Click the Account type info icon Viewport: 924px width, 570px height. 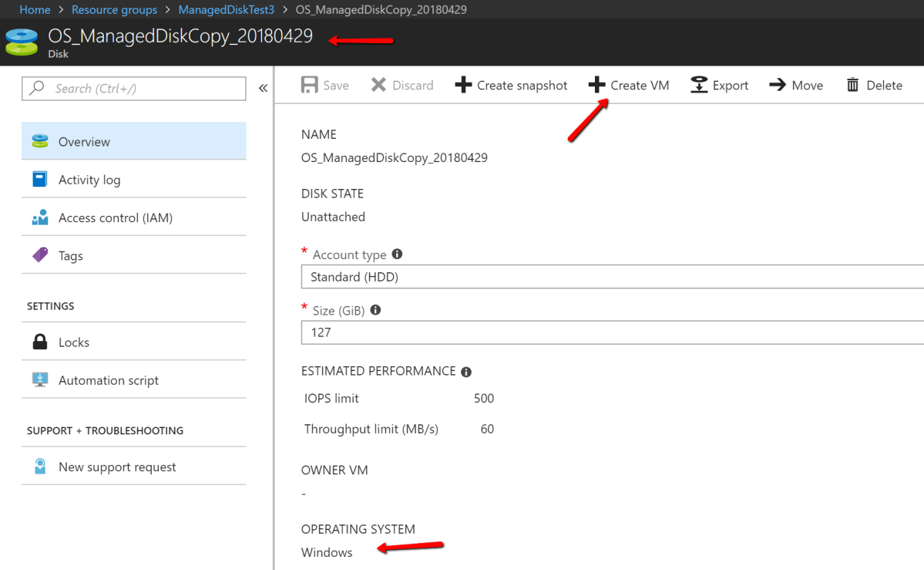tap(397, 254)
